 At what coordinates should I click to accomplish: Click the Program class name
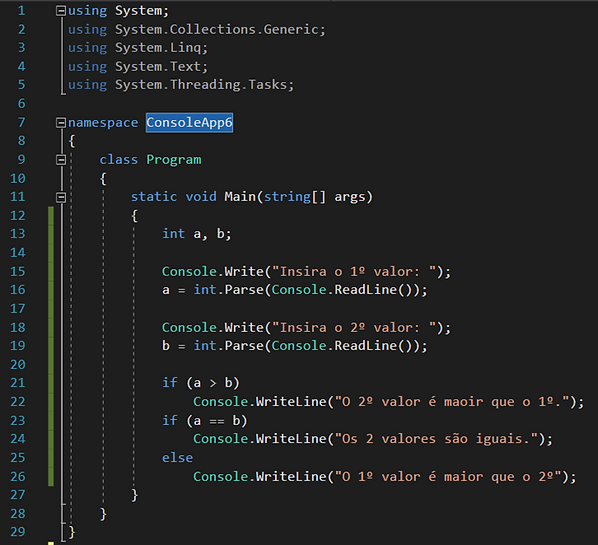point(174,160)
